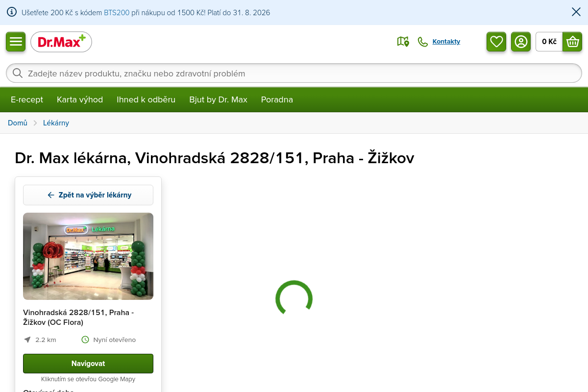Screen dimensions: 588x392
Task: Click the Nyní otevřeno status text
Action: (x=115, y=340)
